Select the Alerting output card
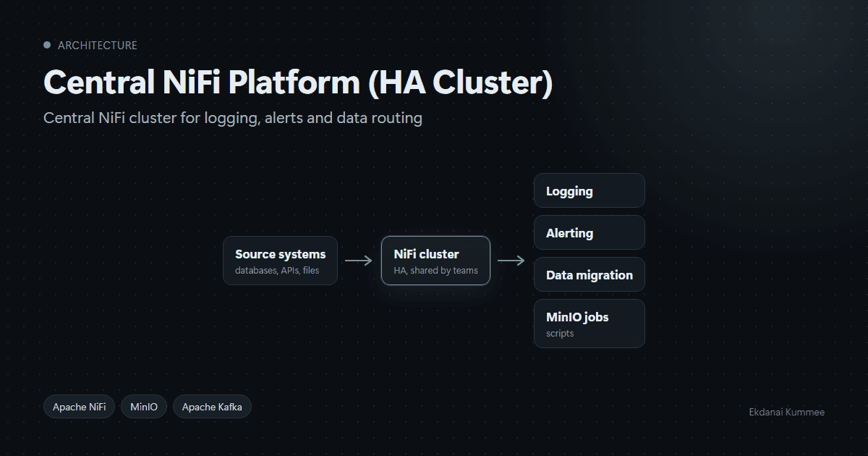This screenshot has width=868, height=456. (x=589, y=233)
